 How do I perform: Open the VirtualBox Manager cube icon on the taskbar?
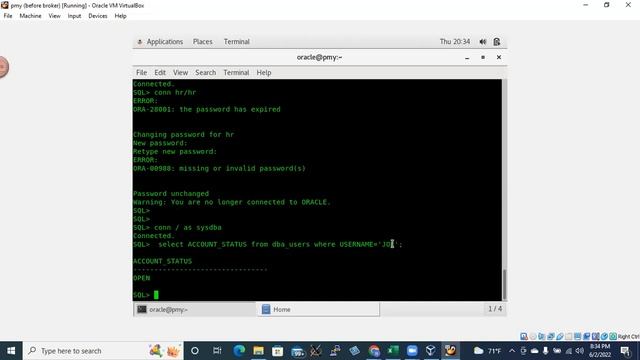tap(431, 351)
